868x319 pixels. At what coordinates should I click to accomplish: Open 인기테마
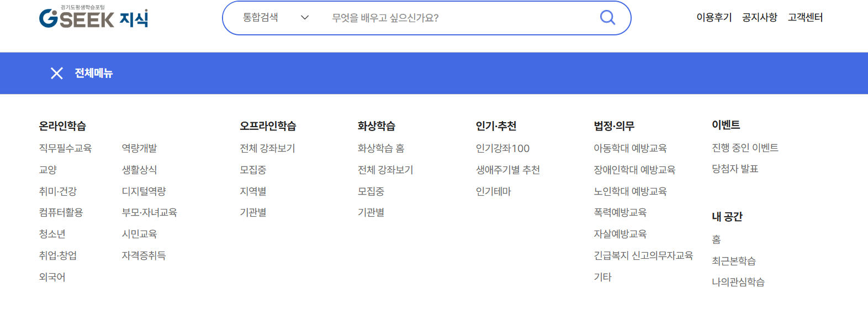pos(494,191)
